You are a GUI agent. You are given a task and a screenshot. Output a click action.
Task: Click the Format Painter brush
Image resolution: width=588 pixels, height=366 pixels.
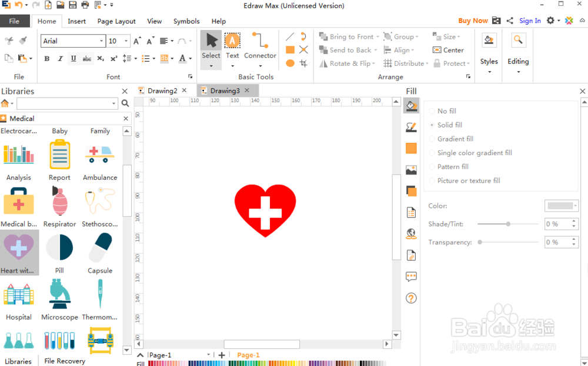click(22, 40)
